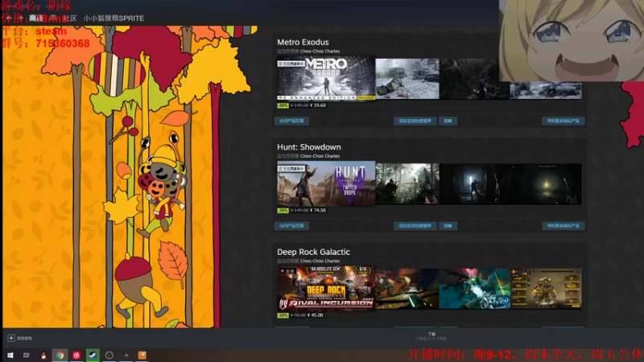Ignore the Metro Exodus recommendation
This screenshot has height=362, width=644.
pos(448,121)
